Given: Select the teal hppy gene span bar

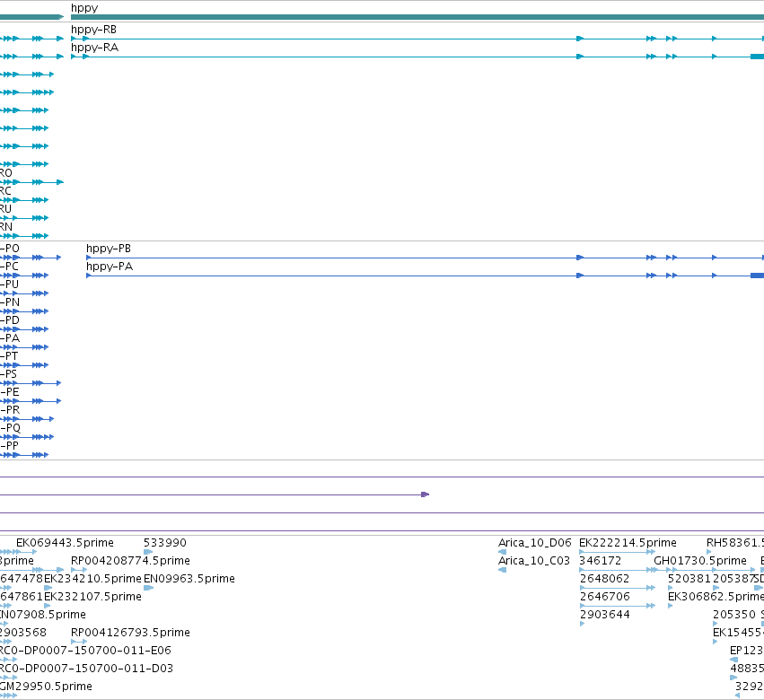Looking at the screenshot, I should (x=417, y=17).
